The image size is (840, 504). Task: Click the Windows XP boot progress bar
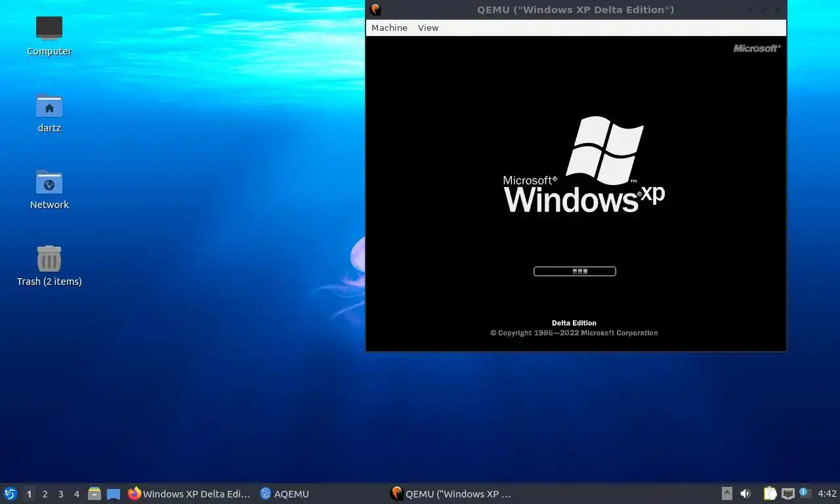coord(575,271)
